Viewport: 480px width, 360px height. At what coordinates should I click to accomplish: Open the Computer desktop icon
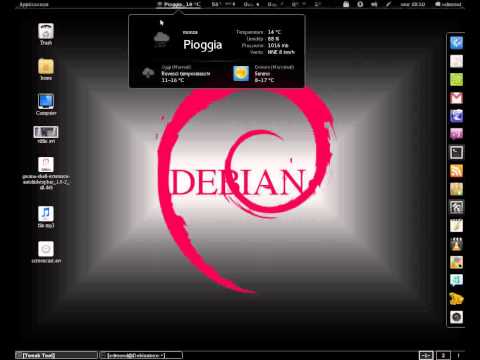[x=46, y=104]
